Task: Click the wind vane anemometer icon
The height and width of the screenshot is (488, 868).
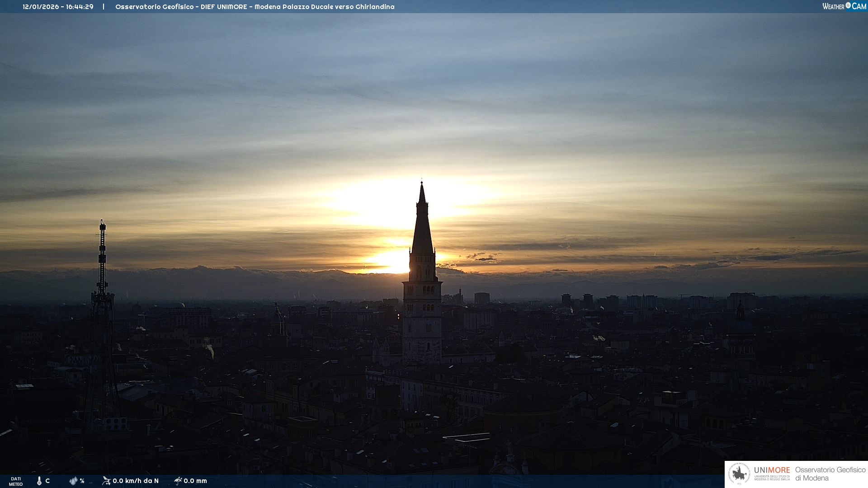Action: point(106,481)
